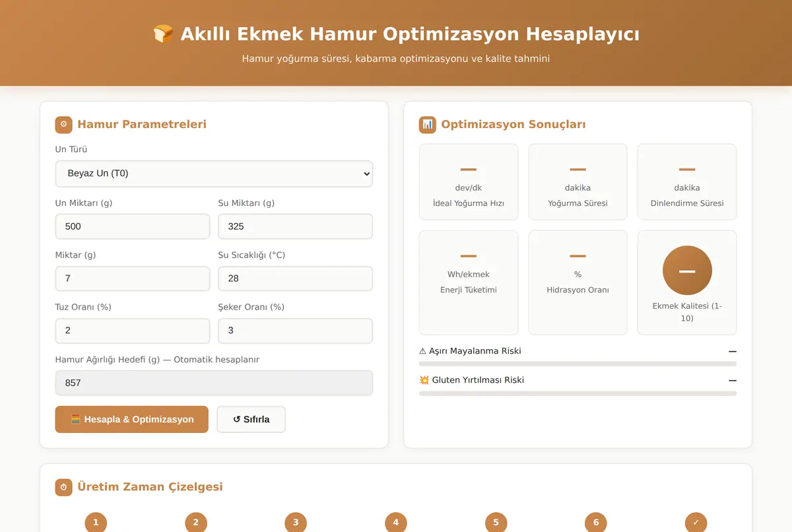This screenshot has width=792, height=532.
Task: Click the warning icon at Aşırı Mayalanma Riski
Action: click(423, 351)
